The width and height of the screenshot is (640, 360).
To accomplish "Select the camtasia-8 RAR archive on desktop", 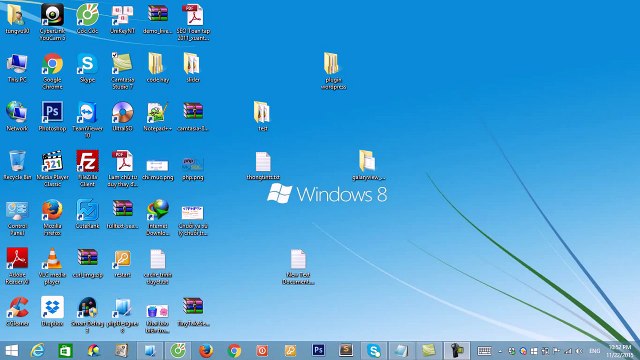I will click(x=193, y=116).
